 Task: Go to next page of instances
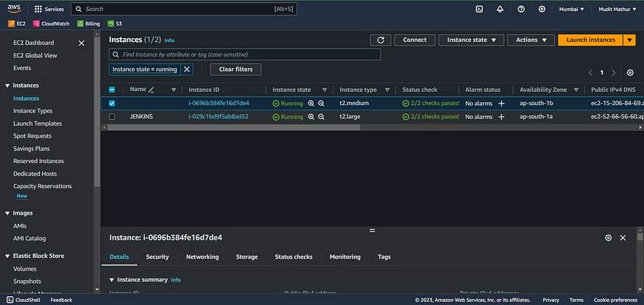coord(614,73)
